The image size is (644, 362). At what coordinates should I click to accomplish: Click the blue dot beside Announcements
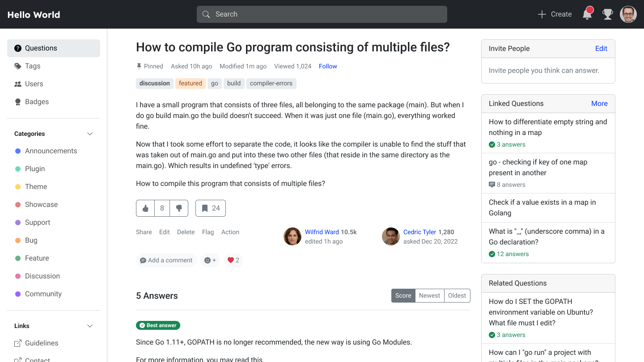coord(17,151)
